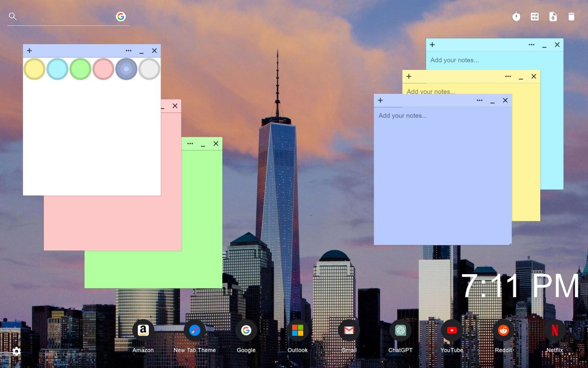Pick the yellow color circle

click(34, 69)
